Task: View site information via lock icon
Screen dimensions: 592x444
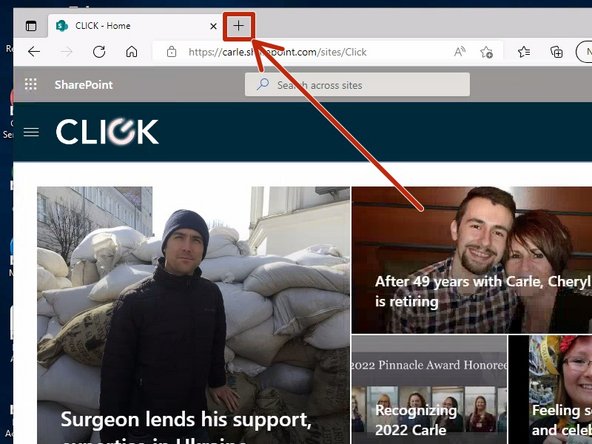Action: pyautogui.click(x=171, y=52)
